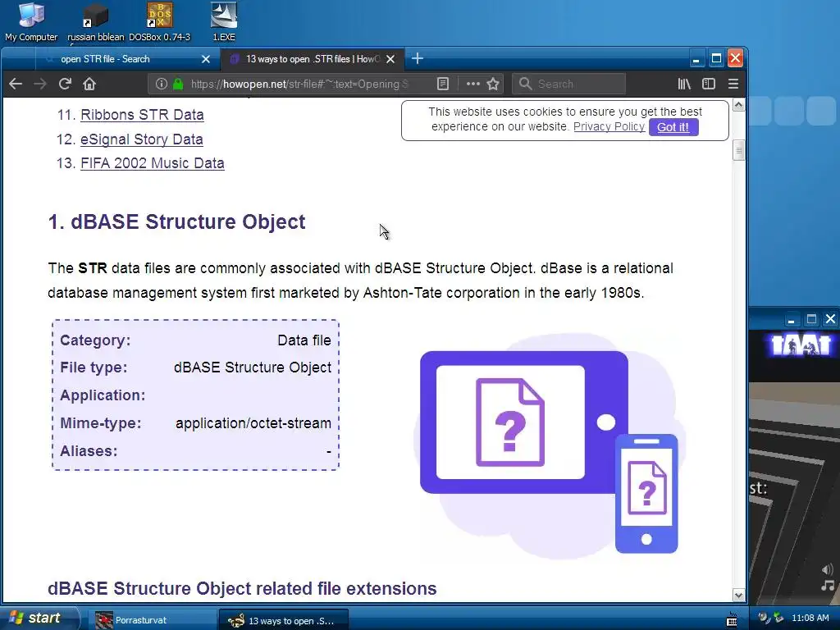Screen dimensions: 840x630
Task: Click the 'Data file' category value
Action: coord(304,340)
